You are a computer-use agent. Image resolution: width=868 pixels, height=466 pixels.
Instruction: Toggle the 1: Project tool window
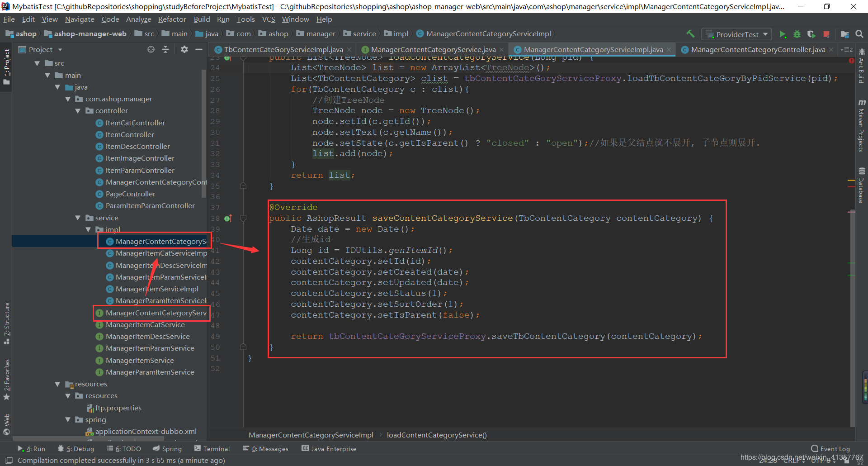click(x=6, y=67)
